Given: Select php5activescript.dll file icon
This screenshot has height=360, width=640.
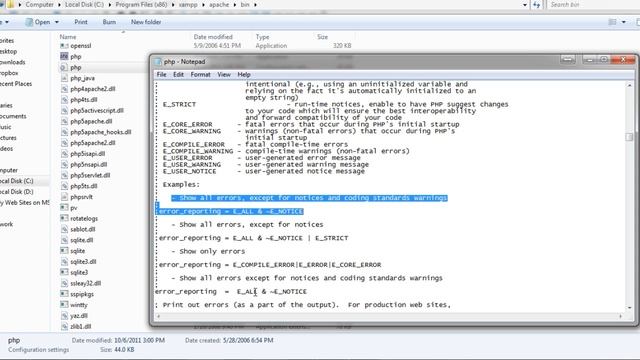Looking at the screenshot, I should tap(64, 110).
